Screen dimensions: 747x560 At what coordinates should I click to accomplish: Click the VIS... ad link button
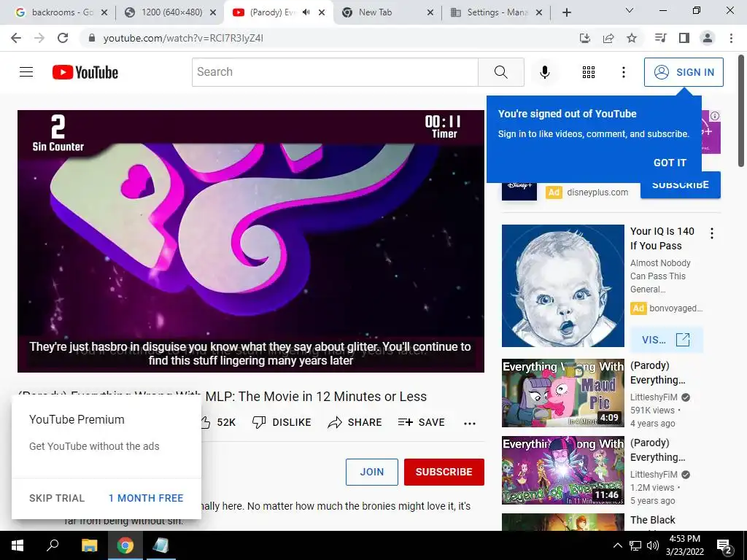pyautogui.click(x=666, y=340)
